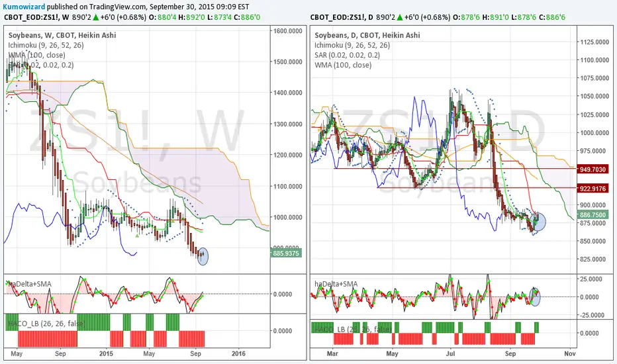The image size is (617, 364).
Task: Click the daily open value O:878'6
Action: [467, 17]
